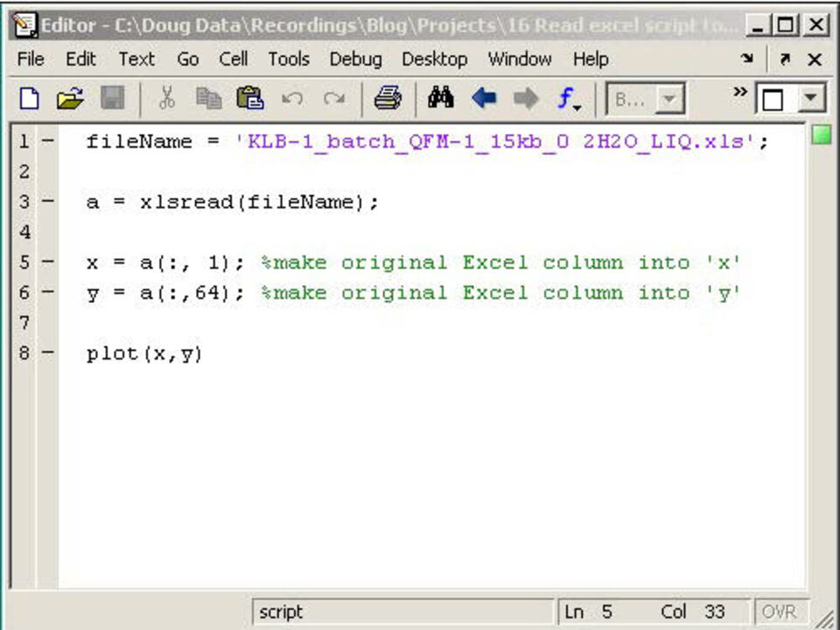This screenshot has width=840, height=630.
Task: Expand toolbar overflow double-chevron
Action: tap(740, 92)
